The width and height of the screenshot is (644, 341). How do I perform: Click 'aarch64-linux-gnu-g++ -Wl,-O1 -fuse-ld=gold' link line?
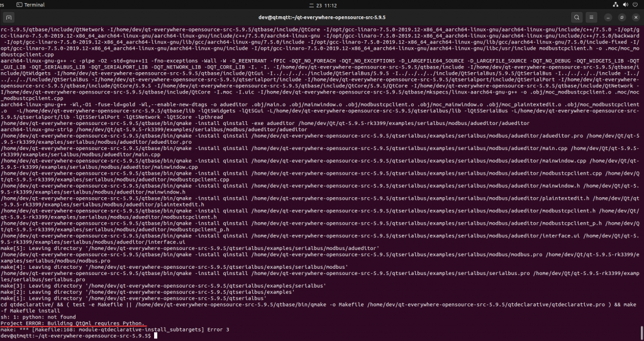click(319, 111)
